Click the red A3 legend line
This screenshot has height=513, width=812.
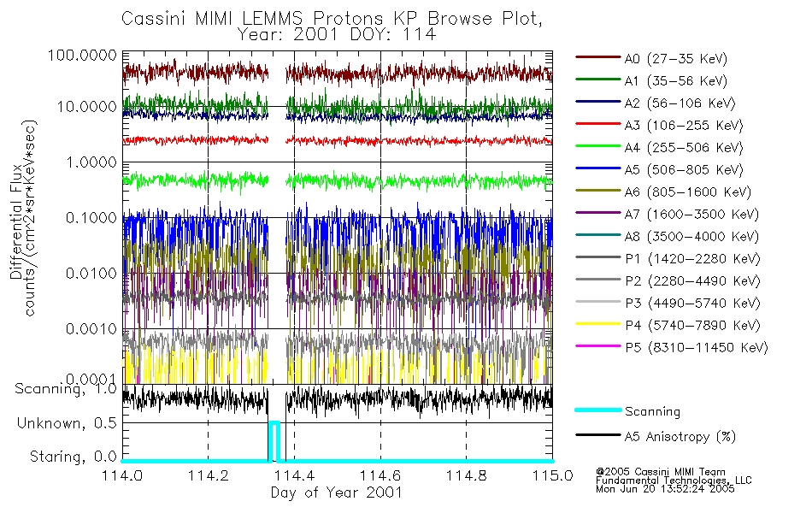pyautogui.click(x=598, y=124)
